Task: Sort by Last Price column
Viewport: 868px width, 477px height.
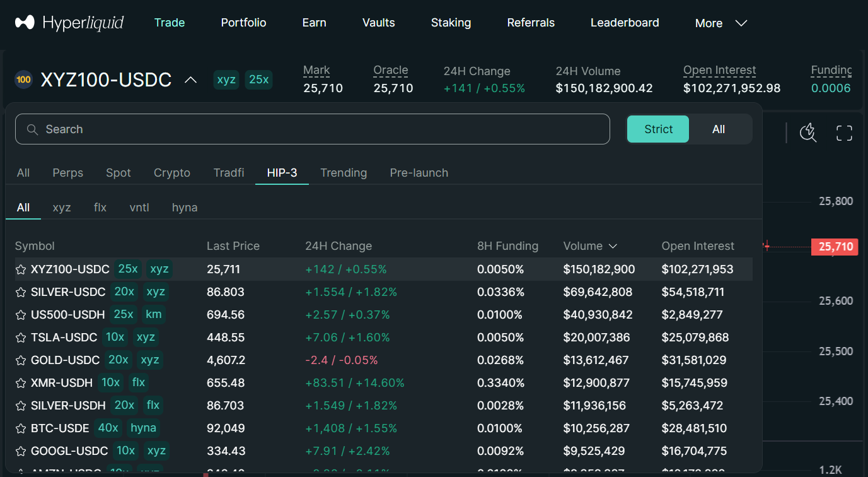Action: point(233,246)
